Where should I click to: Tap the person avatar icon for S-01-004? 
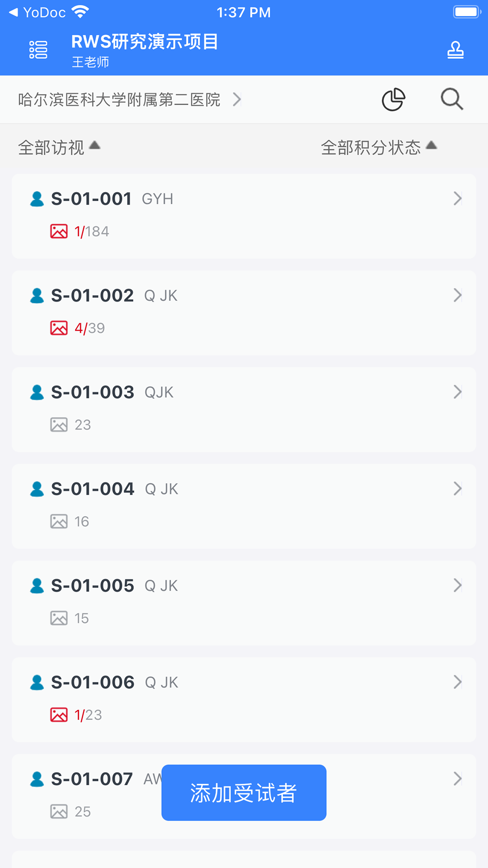pos(37,489)
